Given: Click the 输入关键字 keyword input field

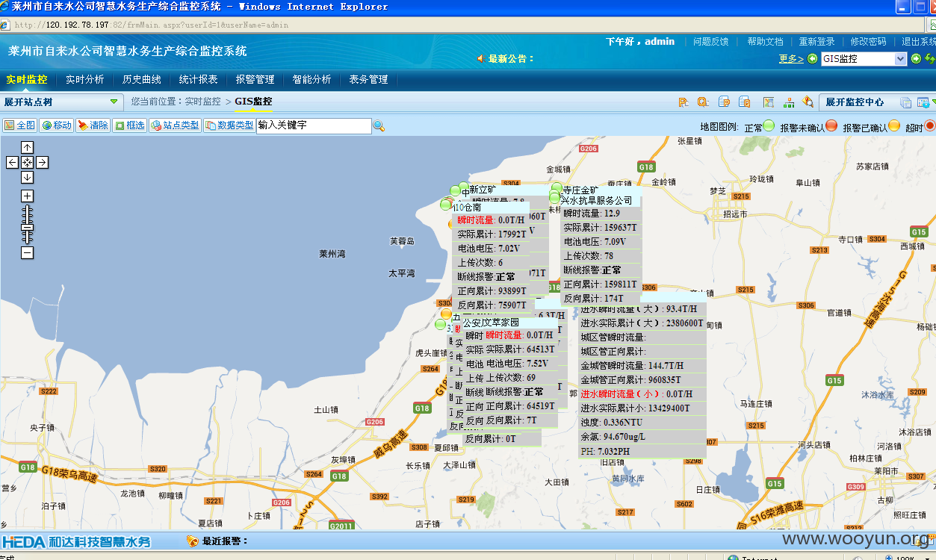Looking at the screenshot, I should coord(314,126).
